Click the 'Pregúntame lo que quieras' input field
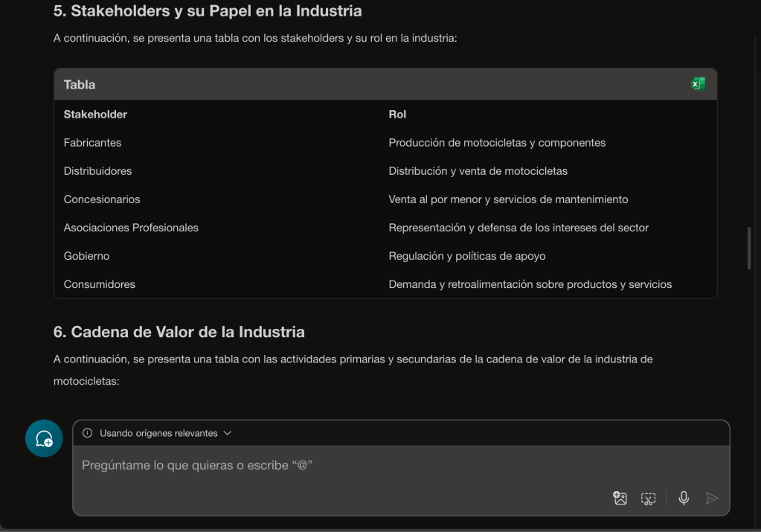This screenshot has width=761, height=532. [x=335, y=466]
